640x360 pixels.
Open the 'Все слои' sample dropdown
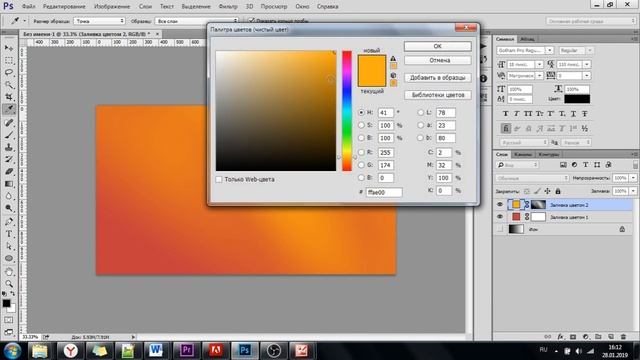(x=197, y=21)
